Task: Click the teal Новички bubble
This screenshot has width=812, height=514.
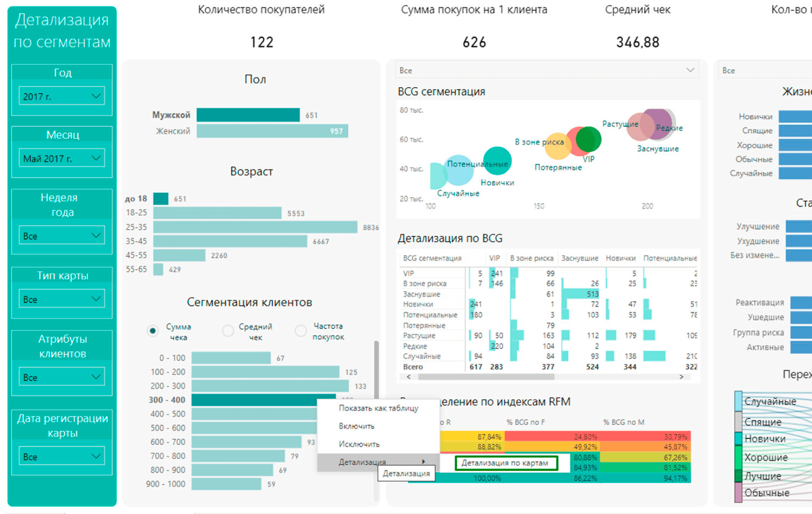Action: click(x=496, y=161)
